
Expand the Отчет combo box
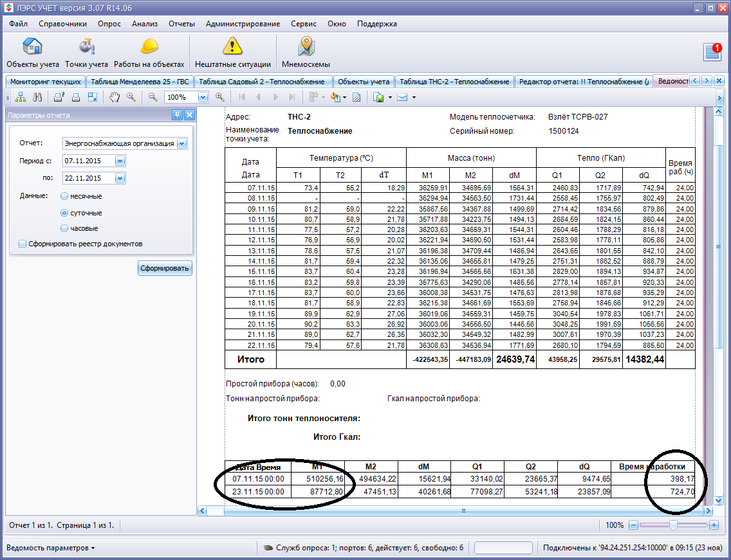[182, 143]
